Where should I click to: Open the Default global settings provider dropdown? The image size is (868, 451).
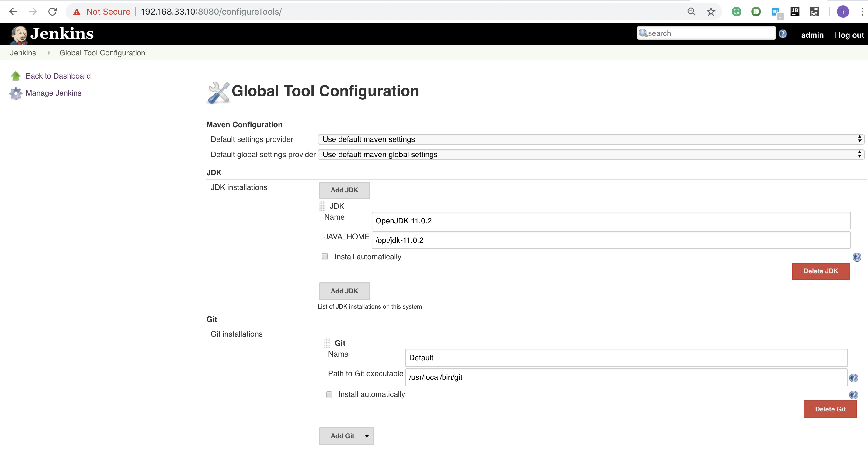591,154
